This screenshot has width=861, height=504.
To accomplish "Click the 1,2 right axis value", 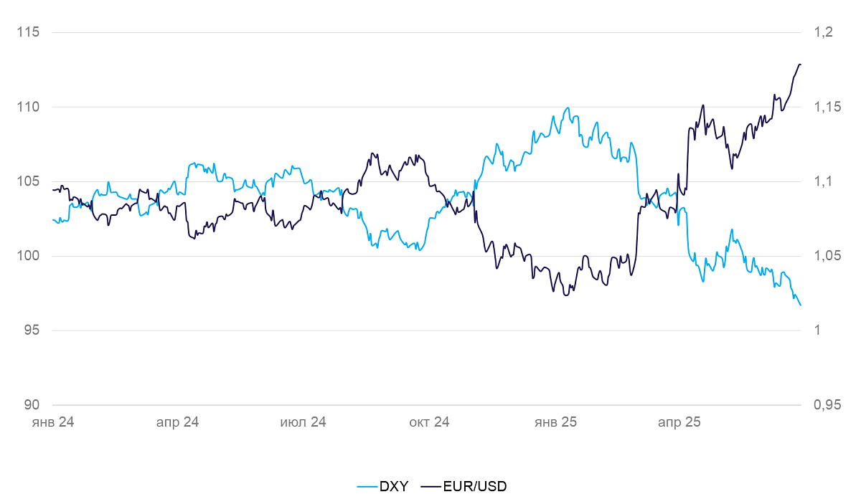I will (x=822, y=32).
